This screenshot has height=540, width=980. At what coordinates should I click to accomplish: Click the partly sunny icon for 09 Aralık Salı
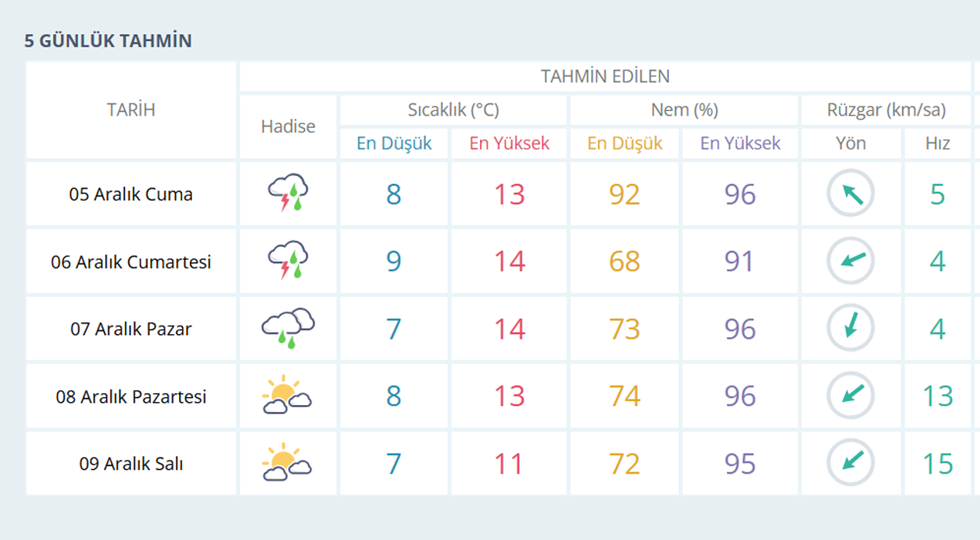287,464
